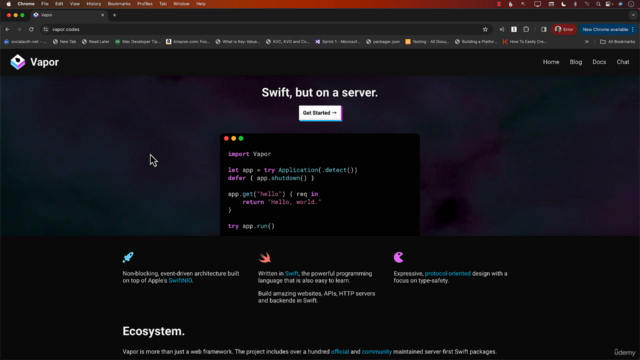This screenshot has height=360, width=640.
Task: Open the Bookmarks menu
Action: [x=119, y=4]
